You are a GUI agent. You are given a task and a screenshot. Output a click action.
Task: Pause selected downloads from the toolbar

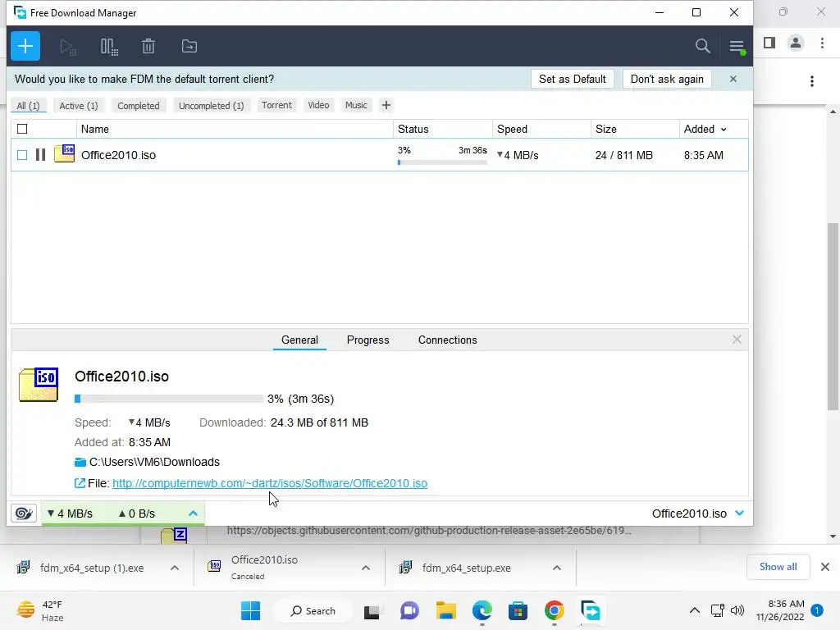pyautogui.click(x=109, y=47)
